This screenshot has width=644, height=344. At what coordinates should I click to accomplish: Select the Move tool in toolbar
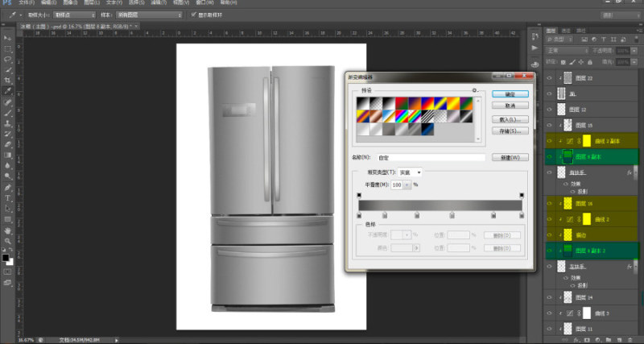point(7,38)
